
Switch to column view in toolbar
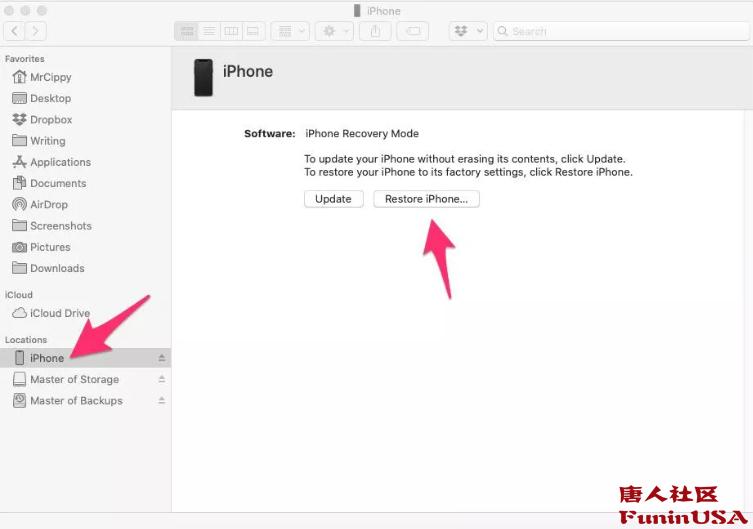click(231, 31)
